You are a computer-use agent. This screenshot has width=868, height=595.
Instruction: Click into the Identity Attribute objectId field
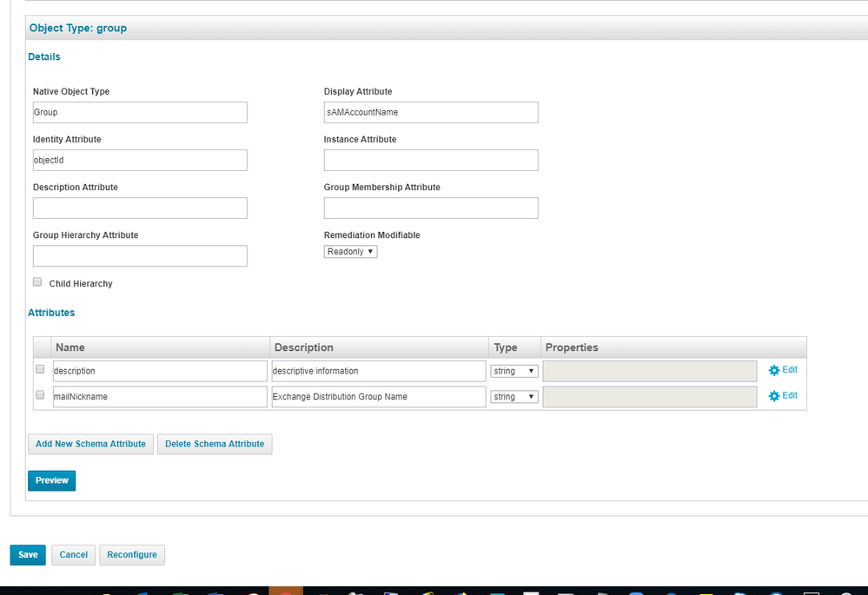point(140,161)
